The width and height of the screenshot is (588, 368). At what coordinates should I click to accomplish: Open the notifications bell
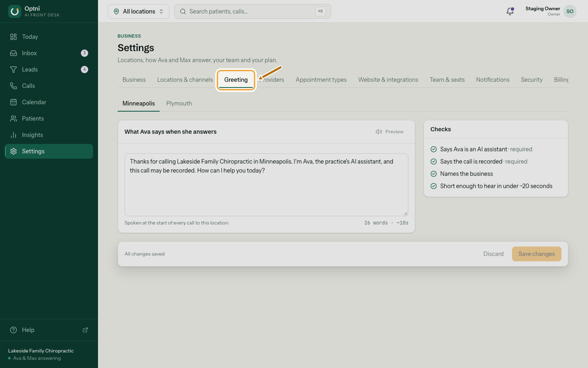pyautogui.click(x=510, y=11)
